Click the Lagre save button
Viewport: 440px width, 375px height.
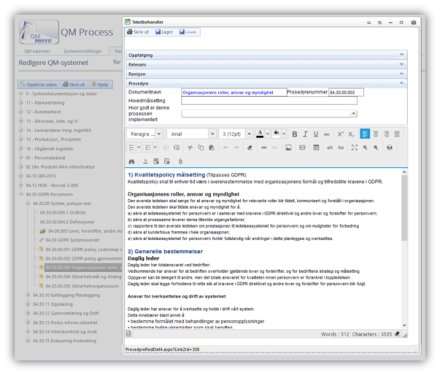coord(164,32)
